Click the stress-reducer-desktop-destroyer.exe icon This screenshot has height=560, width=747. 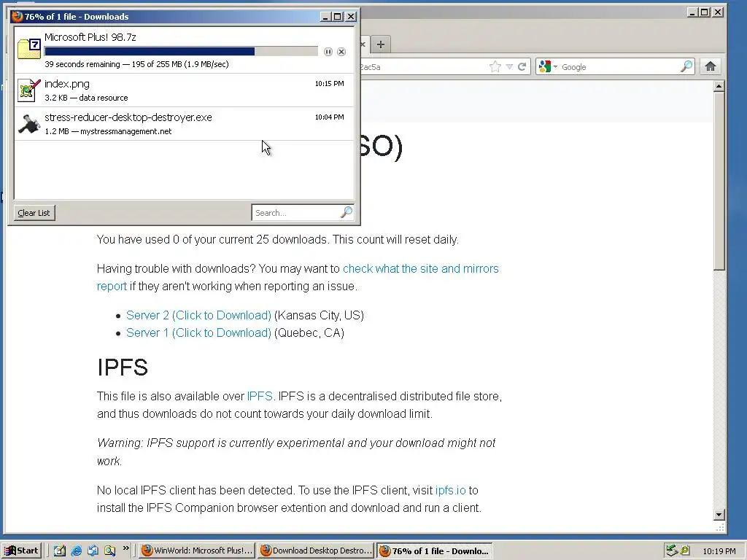28,124
